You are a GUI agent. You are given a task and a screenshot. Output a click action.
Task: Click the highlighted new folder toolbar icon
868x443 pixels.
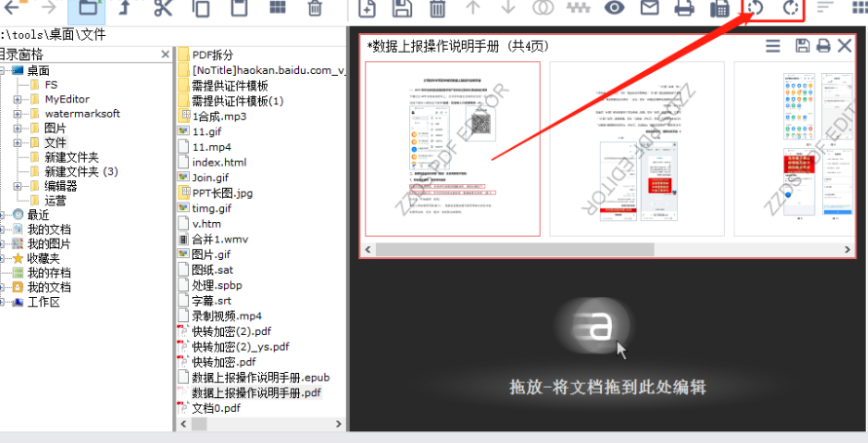click(87, 9)
